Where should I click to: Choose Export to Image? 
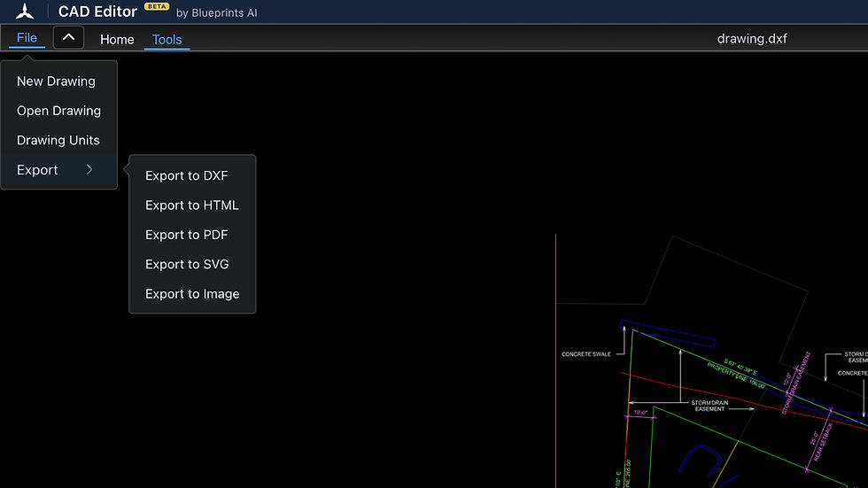pyautogui.click(x=192, y=294)
